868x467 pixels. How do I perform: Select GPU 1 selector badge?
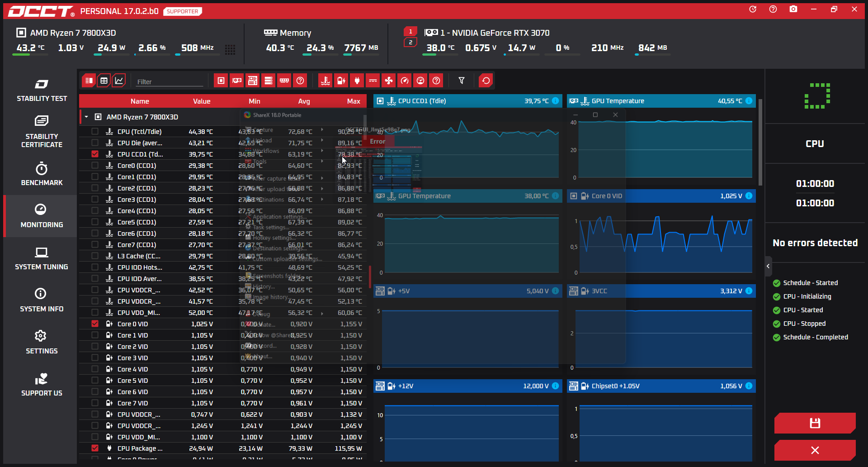pyautogui.click(x=410, y=31)
